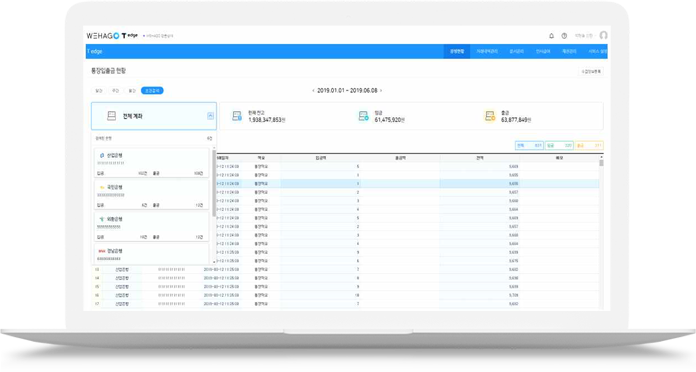Click the total balance icon by 1,938,347,853
The image size is (696, 372).
(237, 116)
